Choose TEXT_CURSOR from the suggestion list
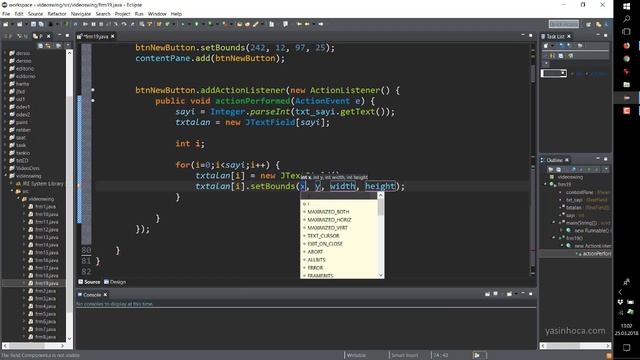The image size is (640, 360). point(323,236)
